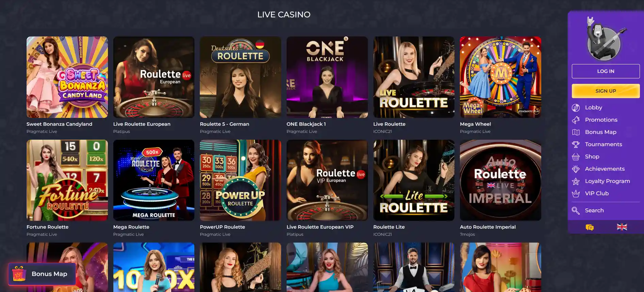This screenshot has width=644, height=292.
Task: Open the Tournaments menu item
Action: [x=603, y=144]
